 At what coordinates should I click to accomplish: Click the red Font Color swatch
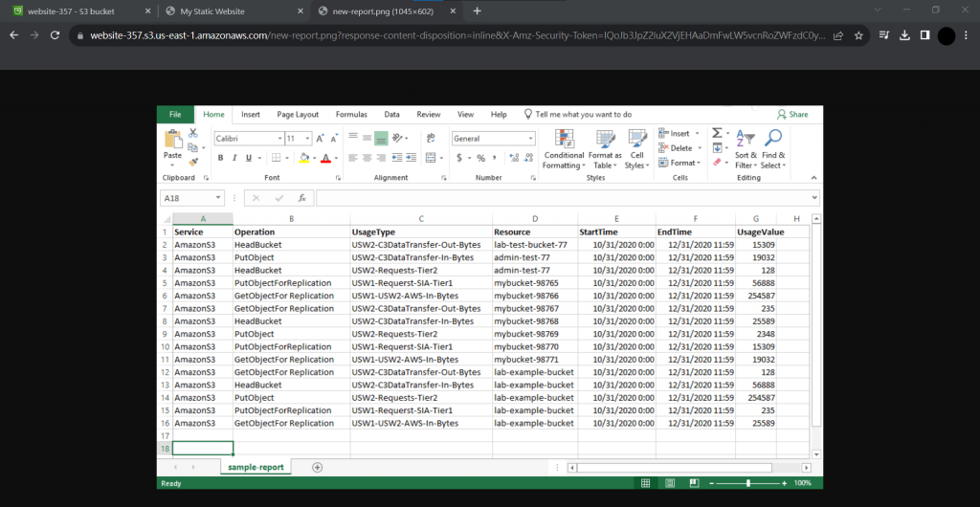[x=325, y=158]
